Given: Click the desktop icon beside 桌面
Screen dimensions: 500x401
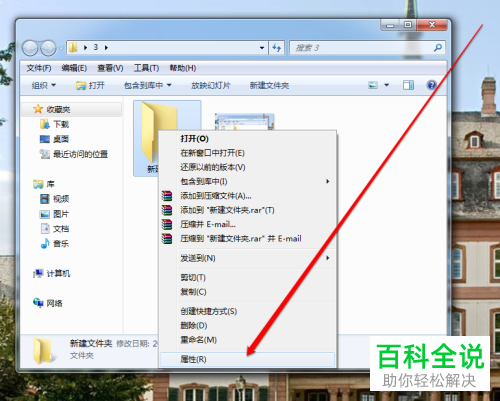Looking at the screenshot, I should coord(45,139).
